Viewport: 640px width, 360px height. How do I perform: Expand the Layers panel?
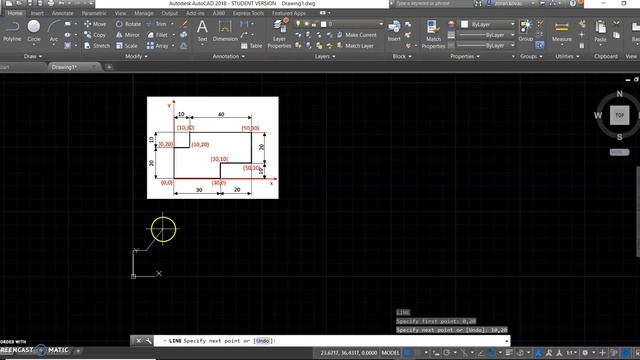(x=325, y=56)
